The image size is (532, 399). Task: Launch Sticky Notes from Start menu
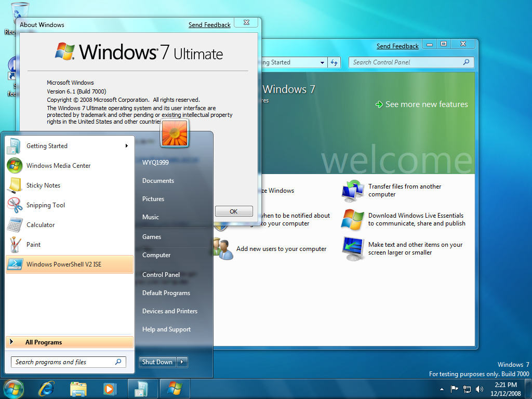pyautogui.click(x=43, y=185)
